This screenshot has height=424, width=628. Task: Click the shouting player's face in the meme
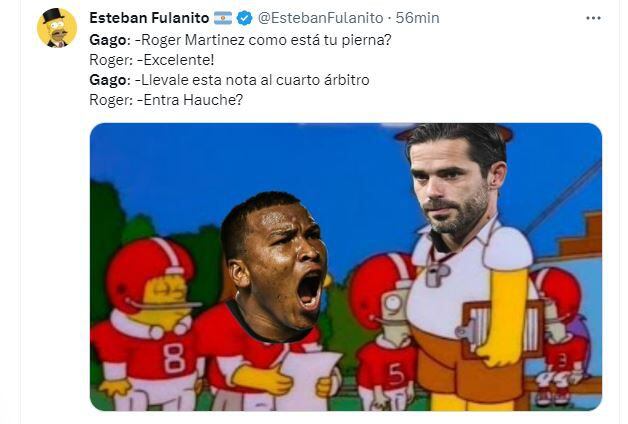pos(276,264)
